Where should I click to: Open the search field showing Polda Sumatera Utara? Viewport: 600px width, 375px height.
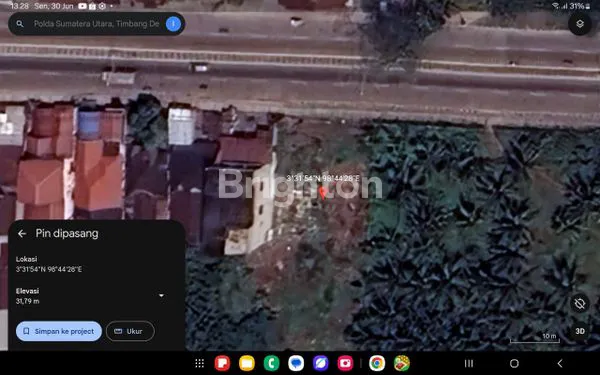(x=96, y=24)
